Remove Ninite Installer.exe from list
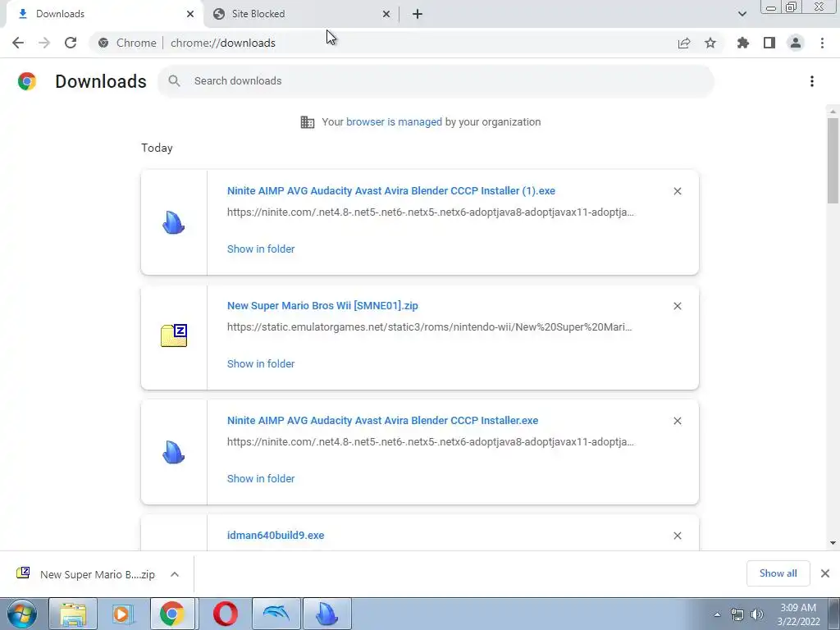 (678, 421)
